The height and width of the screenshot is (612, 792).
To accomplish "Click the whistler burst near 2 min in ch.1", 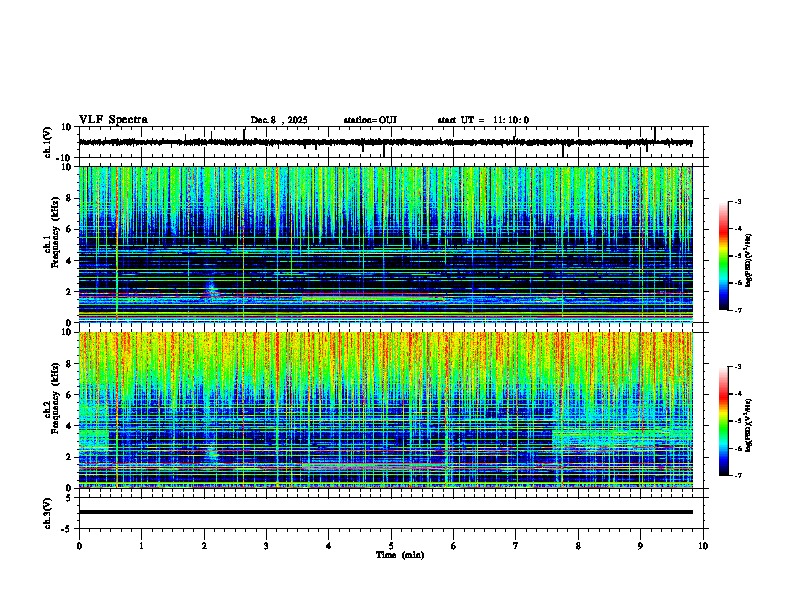I will pos(211,290).
